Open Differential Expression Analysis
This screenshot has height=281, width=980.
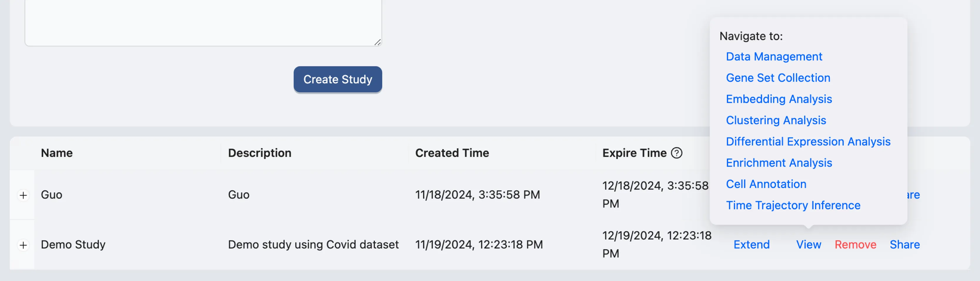click(x=808, y=142)
